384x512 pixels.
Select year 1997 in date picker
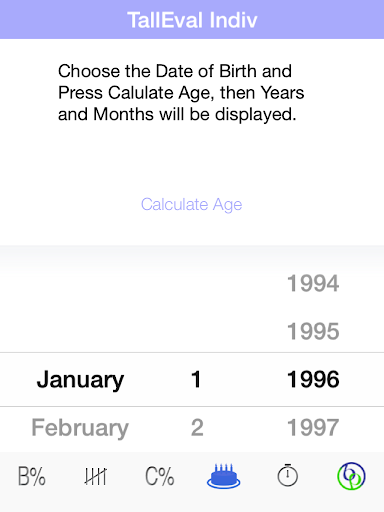tap(313, 428)
